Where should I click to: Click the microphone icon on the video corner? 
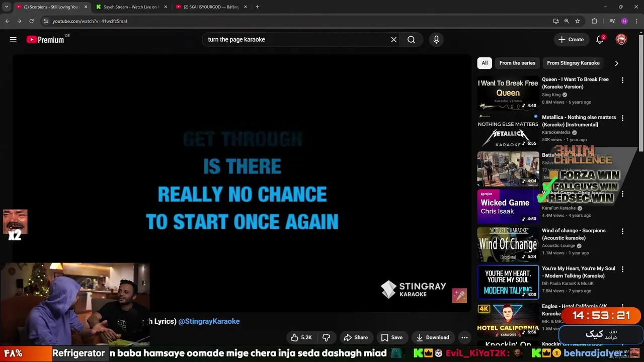coord(459,296)
